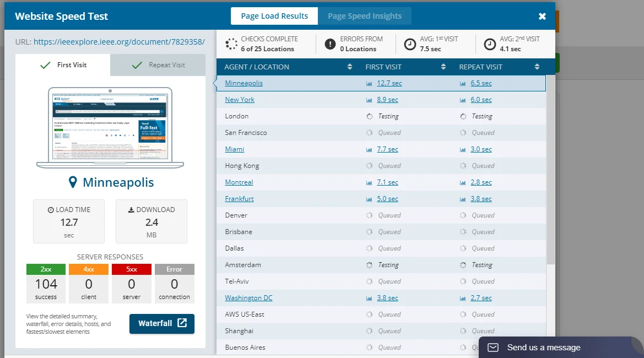This screenshot has width=644, height=358.
Task: Click the Washington DC location link
Action: point(248,298)
